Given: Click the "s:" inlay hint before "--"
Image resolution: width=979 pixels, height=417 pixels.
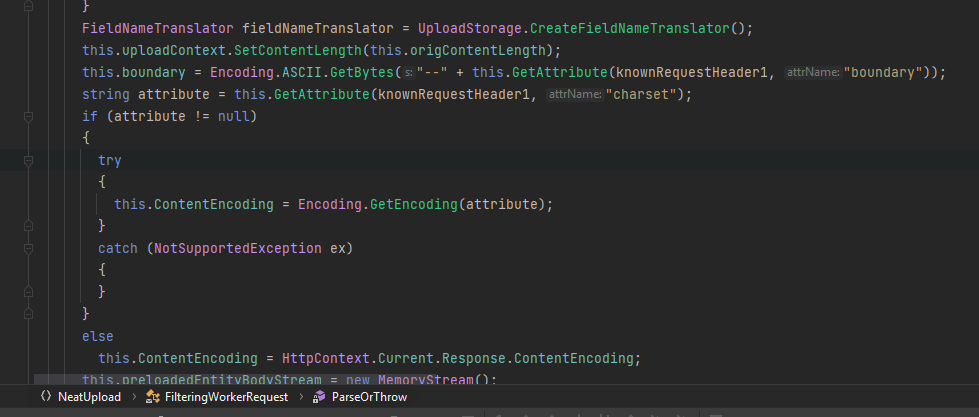Looking at the screenshot, I should [409, 72].
